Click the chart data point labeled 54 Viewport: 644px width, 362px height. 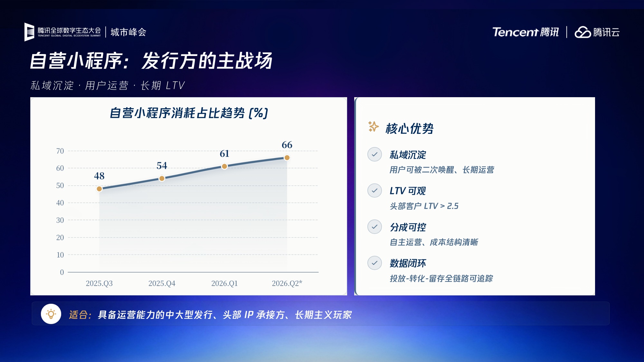(x=162, y=178)
